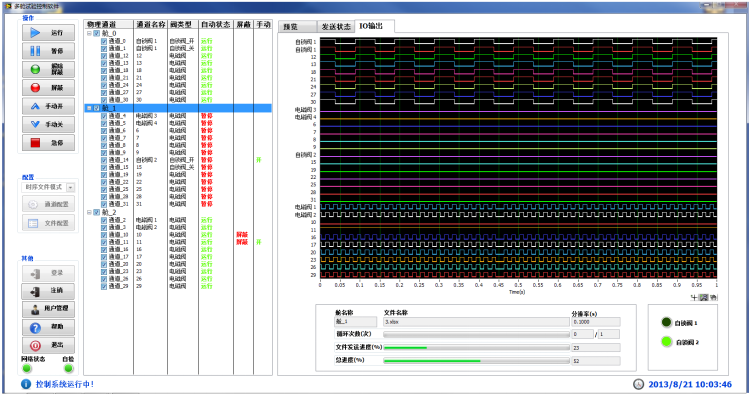The image size is (753, 398).
Task: Click the down chevron 手动关 icon
Action: 35,124
